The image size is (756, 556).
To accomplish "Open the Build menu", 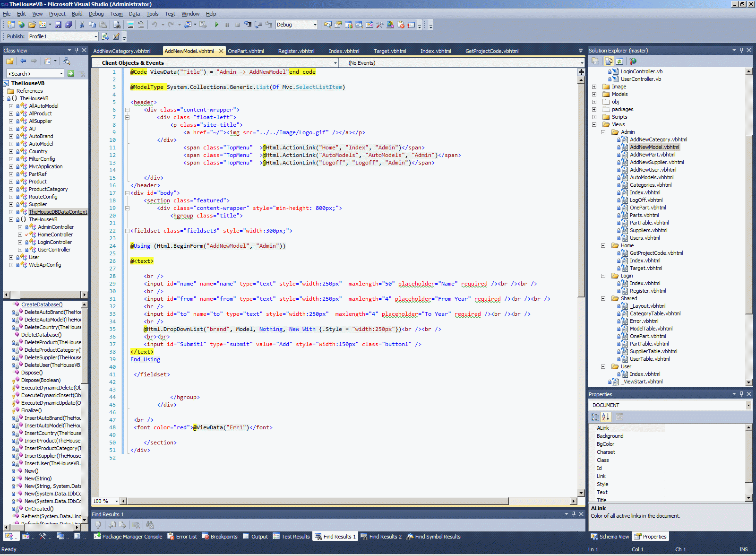I will [x=77, y=14].
